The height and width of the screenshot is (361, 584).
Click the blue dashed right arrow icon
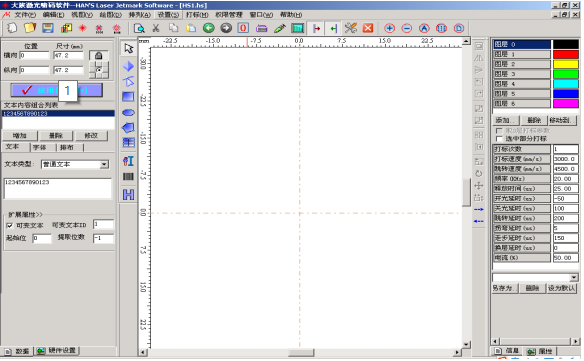(479, 209)
